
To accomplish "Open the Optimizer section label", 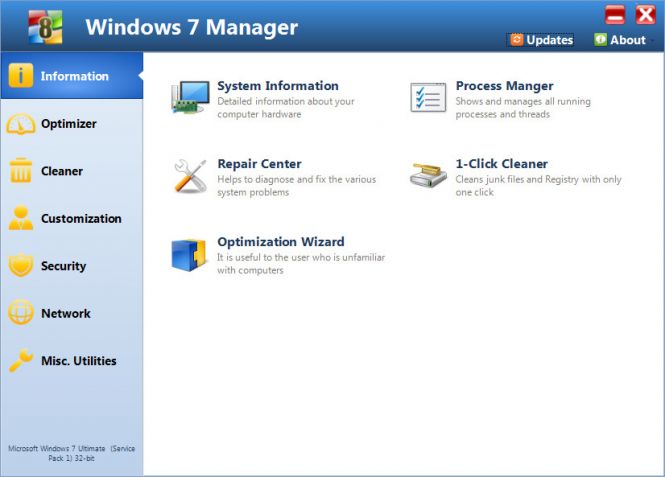I will tap(69, 124).
